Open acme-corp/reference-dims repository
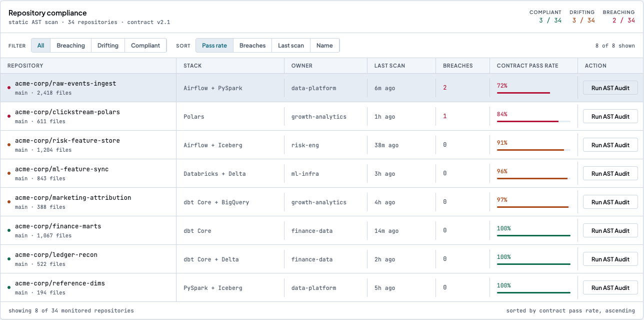The height and width of the screenshot is (320, 644). 60,283
